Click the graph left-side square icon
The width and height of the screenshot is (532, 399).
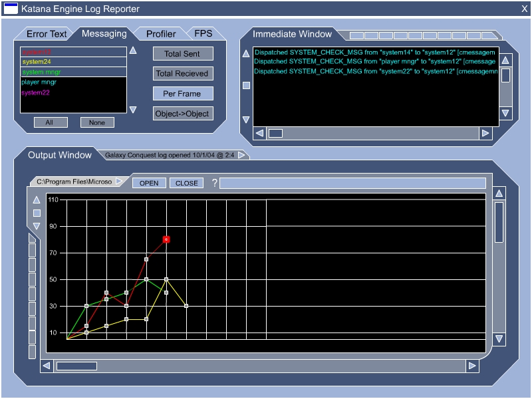(37, 213)
